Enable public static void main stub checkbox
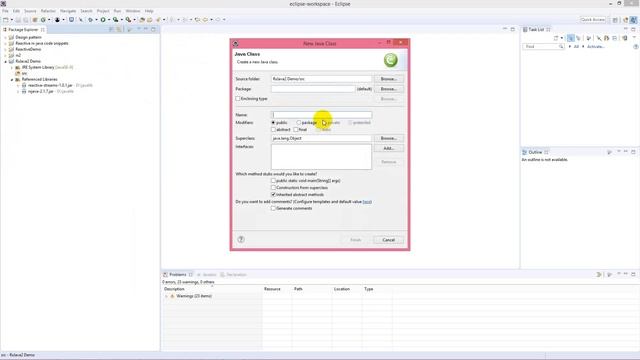This screenshot has height=360, width=640. [273, 180]
